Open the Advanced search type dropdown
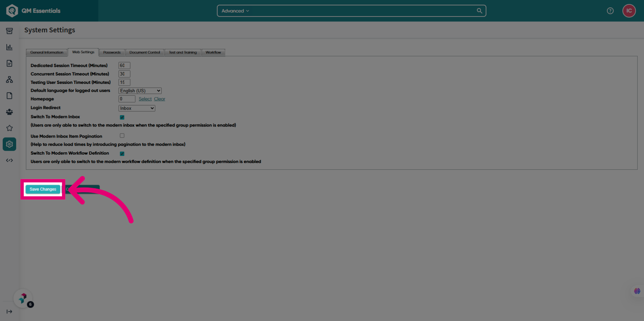Image resolution: width=644 pixels, height=321 pixels. click(235, 11)
